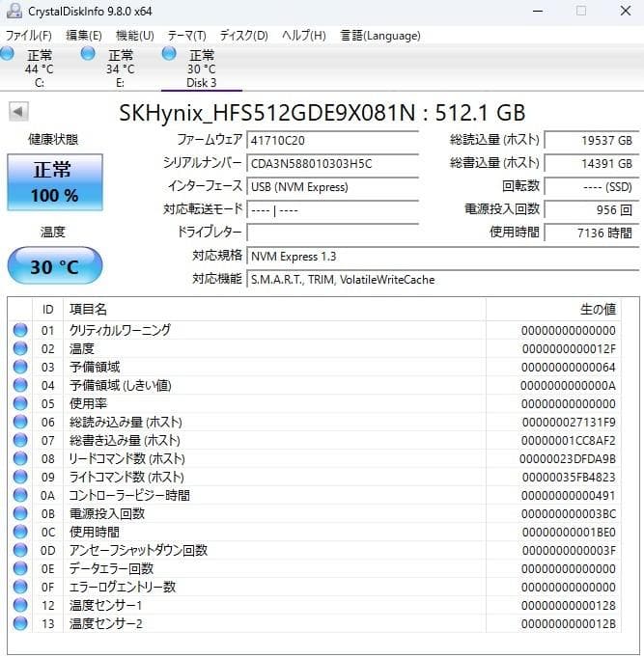Click status circle of クリティカルワーニング row
The image size is (644, 658).
20,330
